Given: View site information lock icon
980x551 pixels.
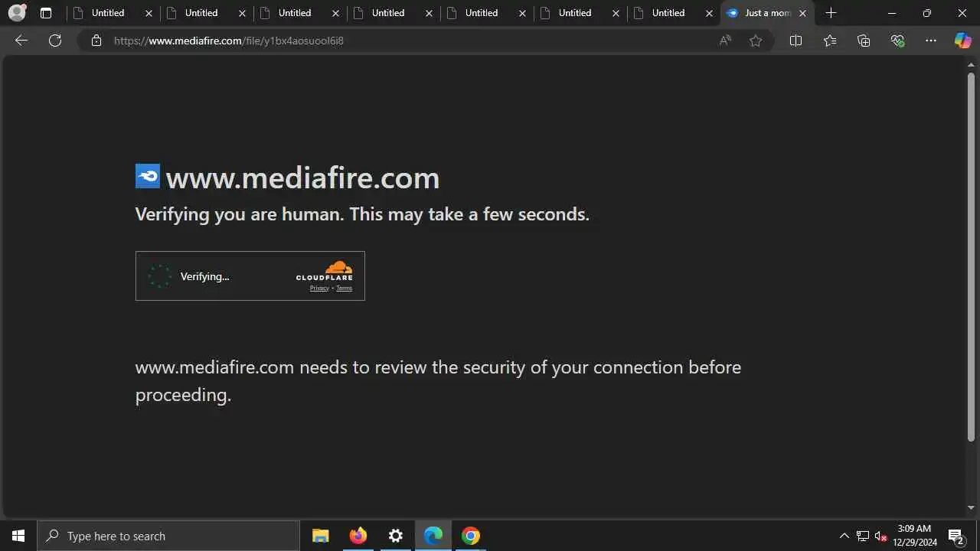Looking at the screenshot, I should tap(96, 41).
